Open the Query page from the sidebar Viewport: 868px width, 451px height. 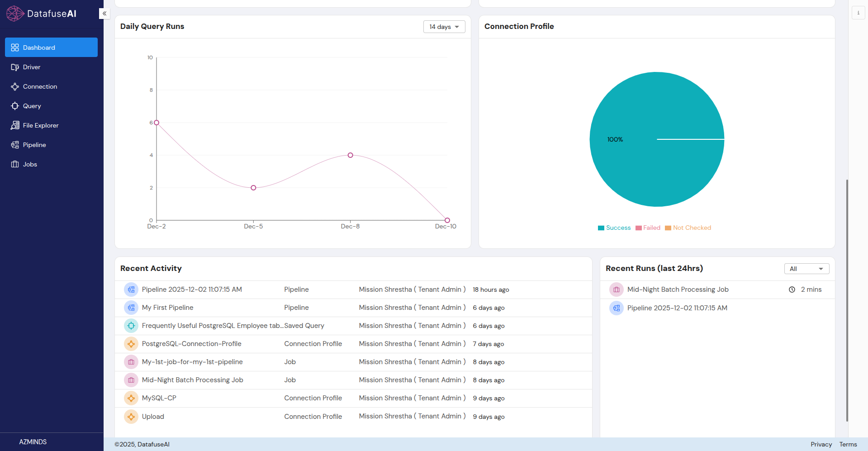(32, 106)
